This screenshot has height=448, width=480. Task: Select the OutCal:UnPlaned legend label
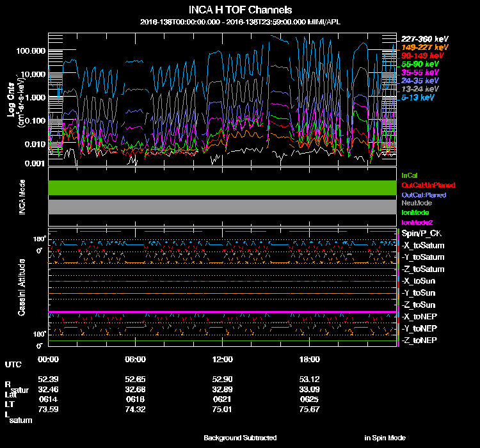tap(423, 185)
